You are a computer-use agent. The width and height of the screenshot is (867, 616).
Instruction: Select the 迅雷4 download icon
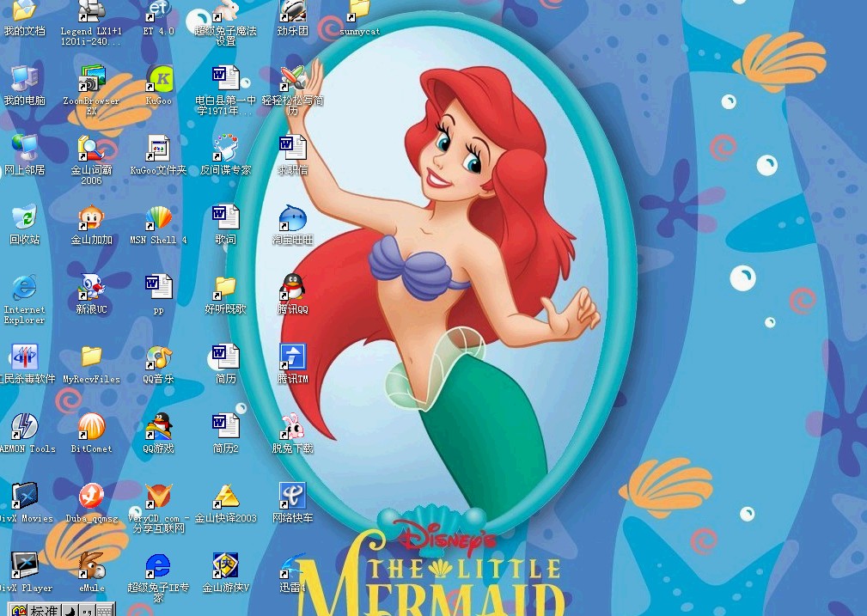293,565
